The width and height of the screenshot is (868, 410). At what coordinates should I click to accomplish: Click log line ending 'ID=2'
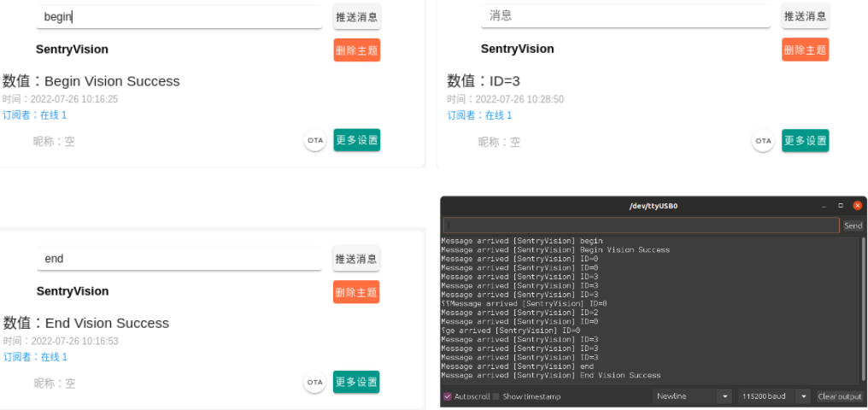tap(519, 313)
